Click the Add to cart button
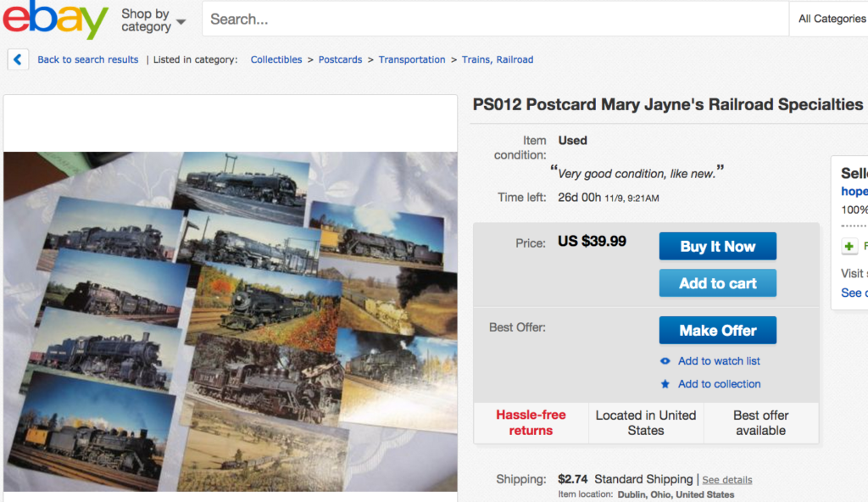This screenshot has height=502, width=868. click(717, 283)
